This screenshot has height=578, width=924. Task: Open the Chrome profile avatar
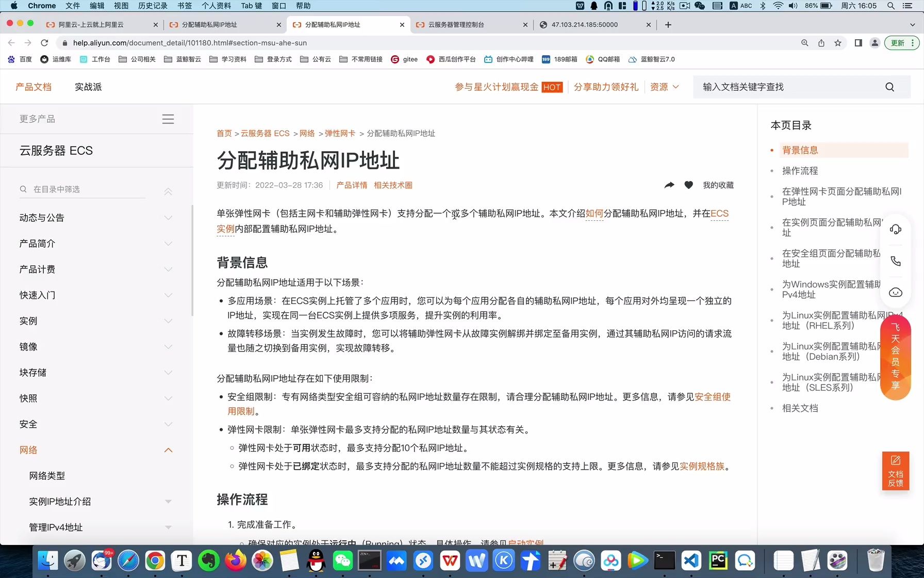coord(875,43)
